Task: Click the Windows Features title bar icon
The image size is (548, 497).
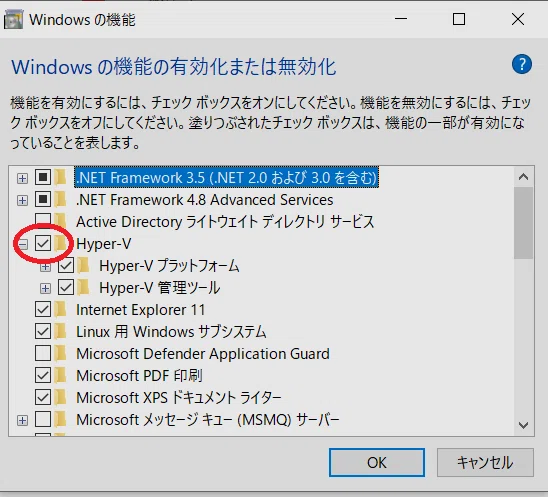Action: click(13, 20)
